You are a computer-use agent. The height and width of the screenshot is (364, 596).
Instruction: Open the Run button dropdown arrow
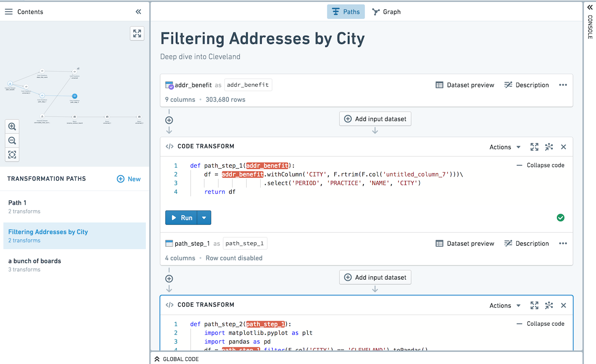[x=204, y=218]
